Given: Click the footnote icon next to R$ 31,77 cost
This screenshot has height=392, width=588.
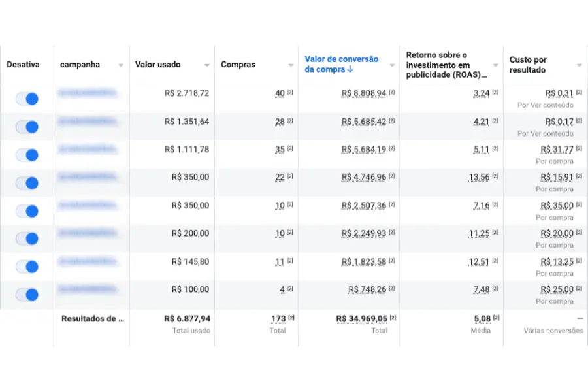Looking at the screenshot, I should pos(579,149).
